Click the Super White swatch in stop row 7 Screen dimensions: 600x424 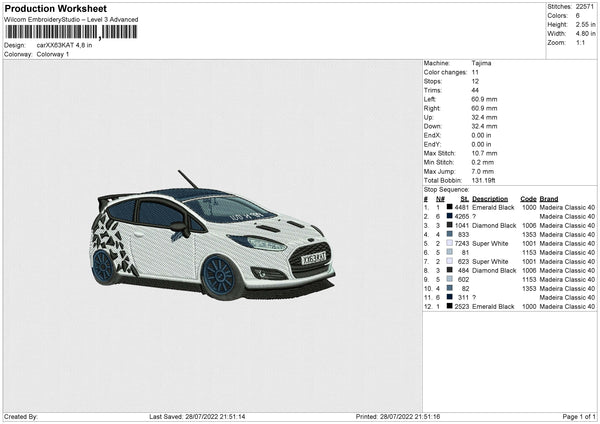point(449,261)
